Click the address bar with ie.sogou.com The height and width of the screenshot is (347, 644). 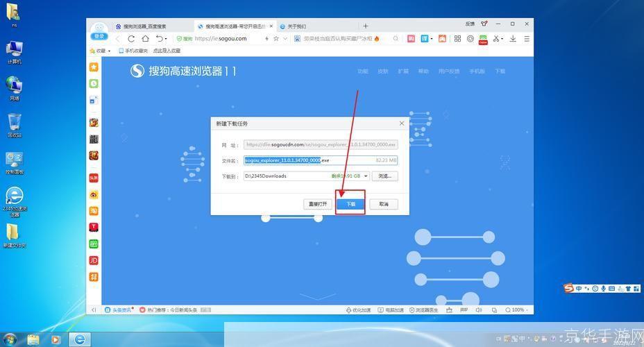(221, 39)
